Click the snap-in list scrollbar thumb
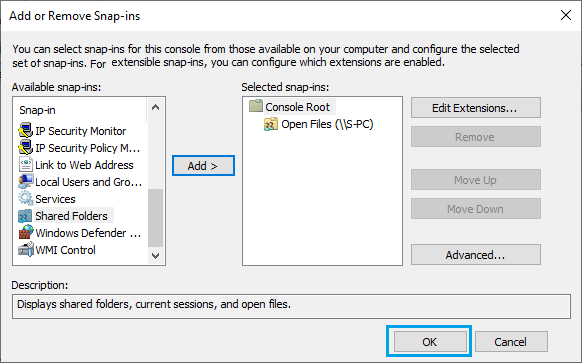This screenshot has height=363, width=582. pos(156,218)
